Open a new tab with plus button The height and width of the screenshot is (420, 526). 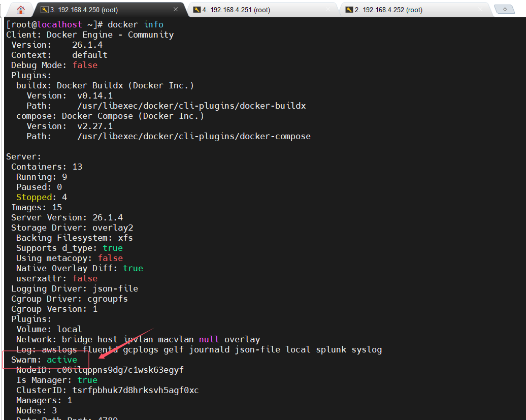click(504, 10)
